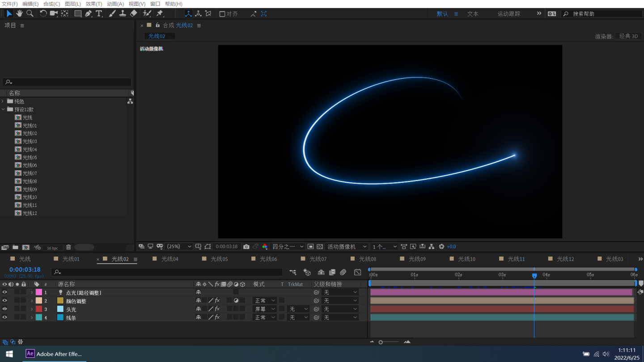Toggle adjustment layer switch on 颜色调整
This screenshot has height=362, width=644.
click(x=236, y=300)
